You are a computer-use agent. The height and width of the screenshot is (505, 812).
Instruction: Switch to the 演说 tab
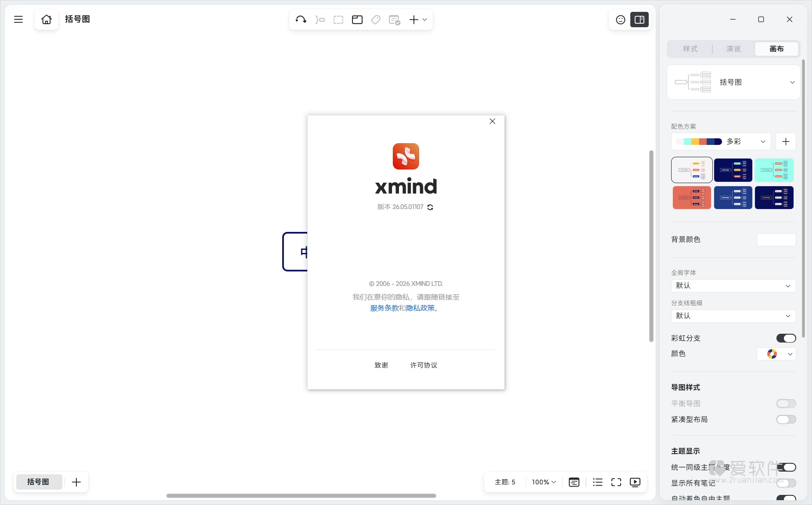click(733, 49)
